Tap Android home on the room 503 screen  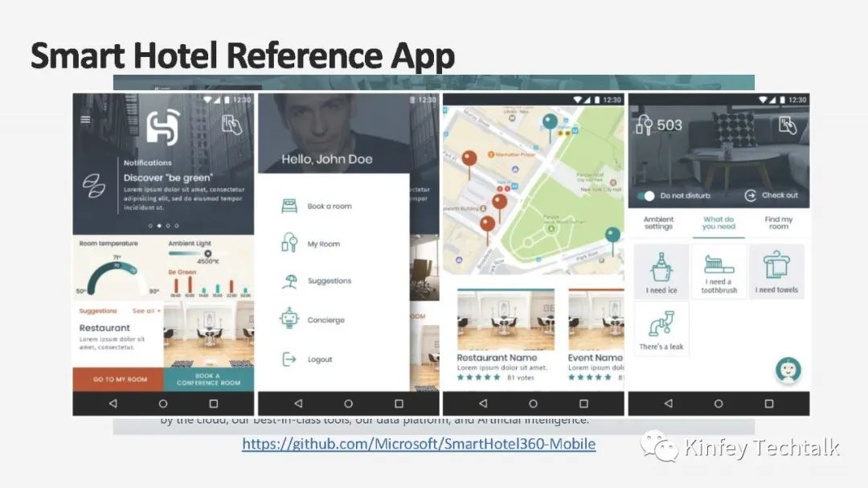tap(718, 404)
